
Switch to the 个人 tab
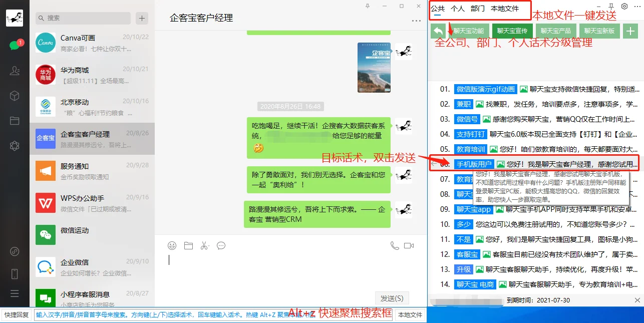[458, 9]
